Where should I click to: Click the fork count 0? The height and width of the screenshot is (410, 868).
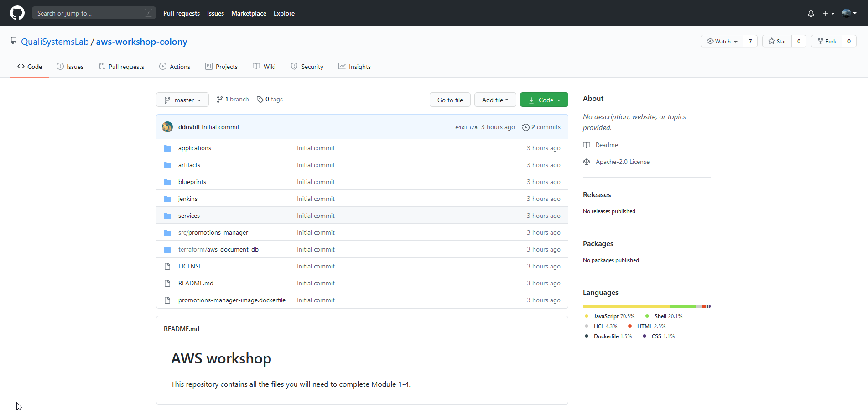[x=849, y=41]
